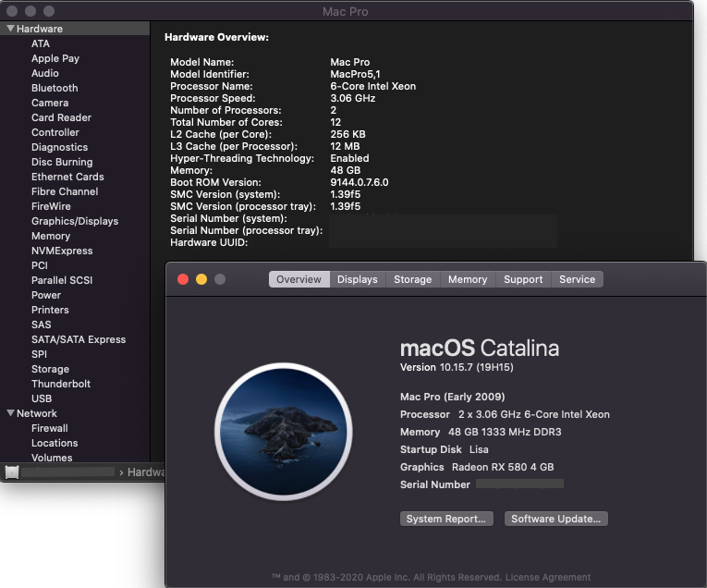This screenshot has height=588, width=707.
Task: Click the Mac Pro window title
Action: (346, 12)
